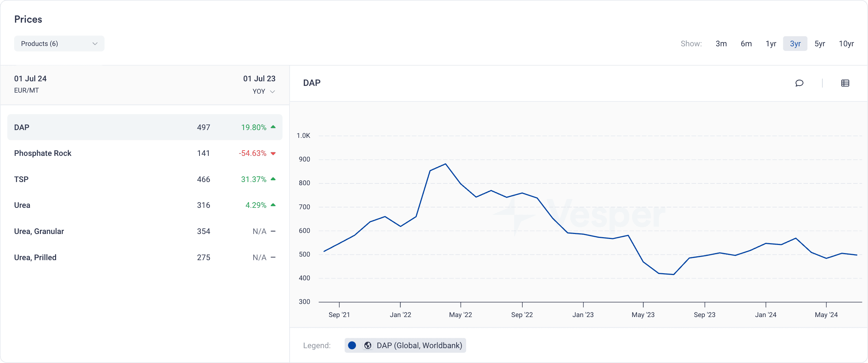Click the dash icon on Urea, Prilled row
This screenshot has width=868, height=363.
coord(273,257)
